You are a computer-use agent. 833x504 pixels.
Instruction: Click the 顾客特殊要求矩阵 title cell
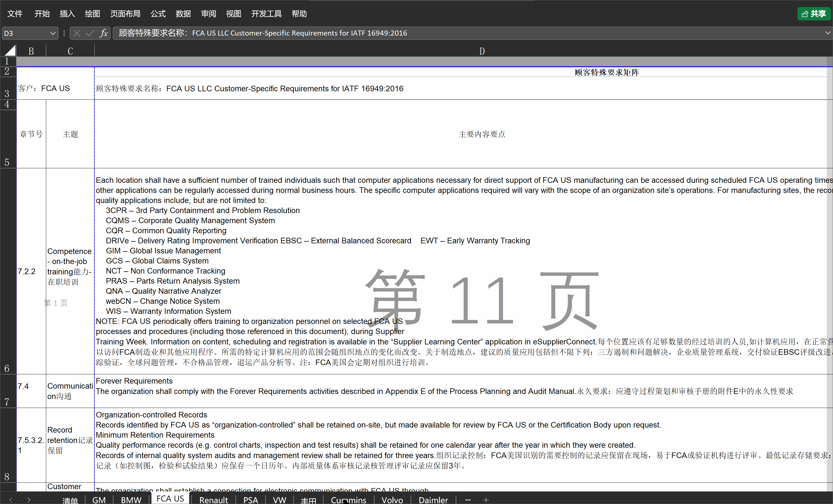click(x=606, y=72)
